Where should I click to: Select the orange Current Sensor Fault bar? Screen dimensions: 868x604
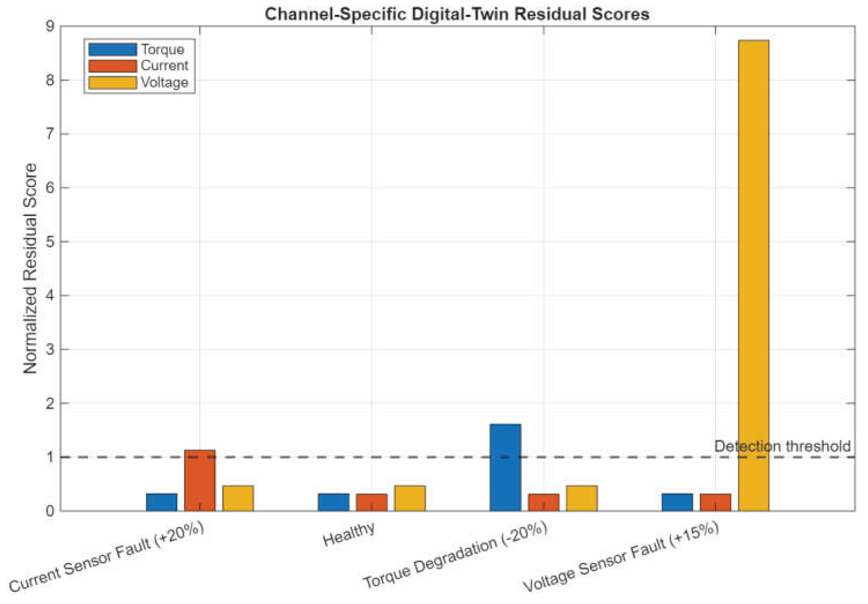(200, 480)
